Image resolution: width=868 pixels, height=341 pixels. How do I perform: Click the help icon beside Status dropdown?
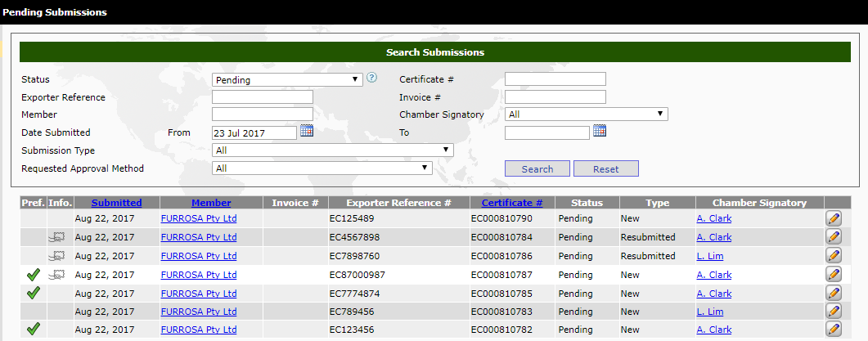pyautogui.click(x=372, y=79)
